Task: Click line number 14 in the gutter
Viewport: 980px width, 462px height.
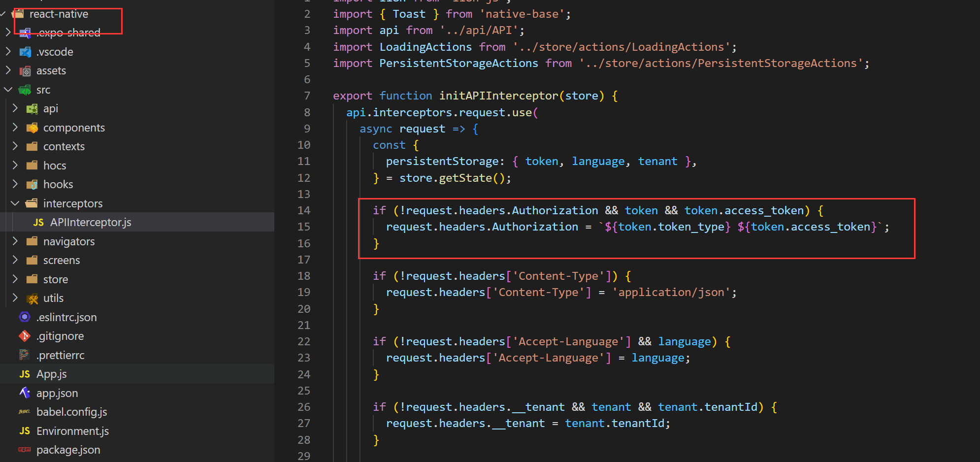Action: (304, 211)
